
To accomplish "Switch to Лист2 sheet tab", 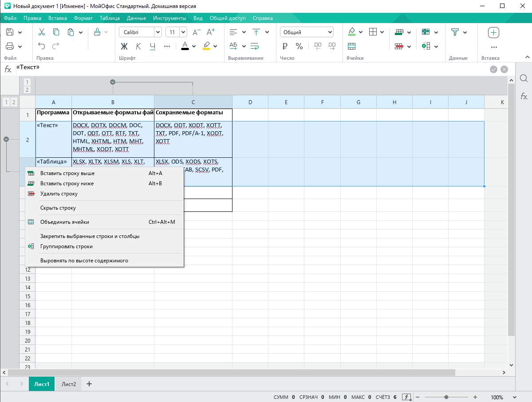I will (x=69, y=384).
